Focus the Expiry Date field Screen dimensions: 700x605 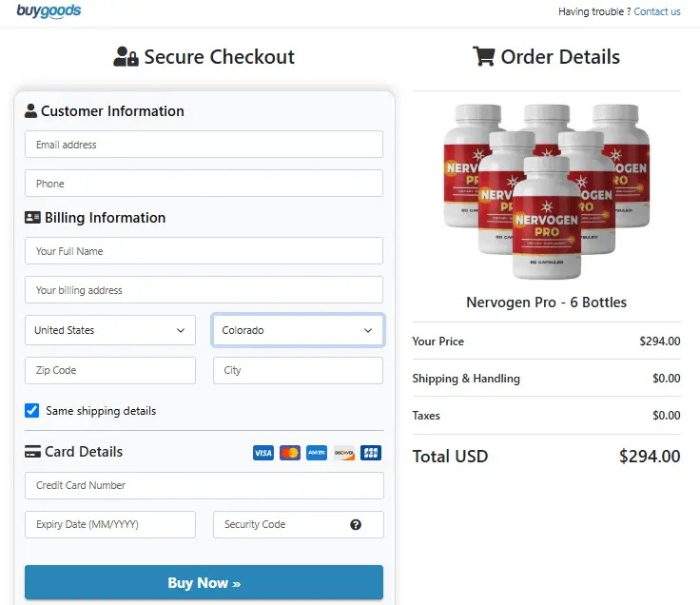click(x=109, y=524)
